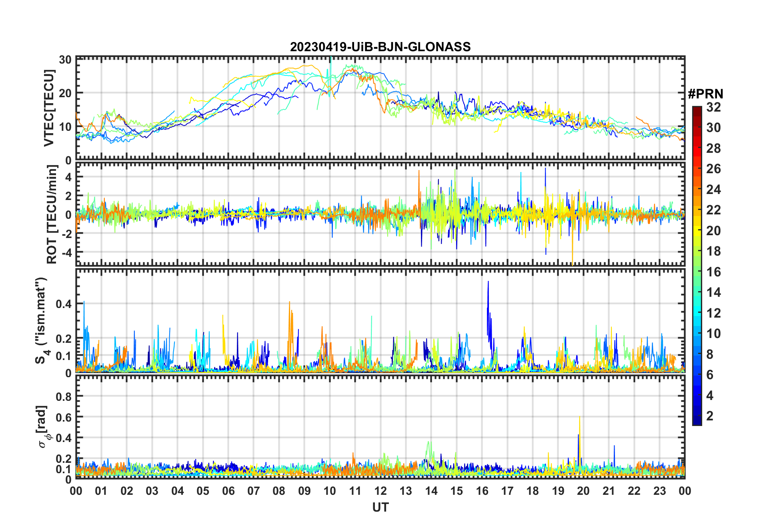Click the 06 hour tick on the time axis
The image size is (761, 532).
click(228, 491)
